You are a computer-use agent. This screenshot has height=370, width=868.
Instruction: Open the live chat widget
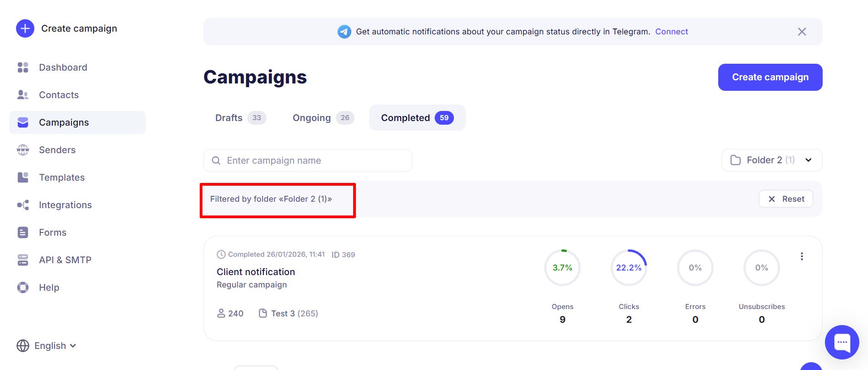pos(841,342)
